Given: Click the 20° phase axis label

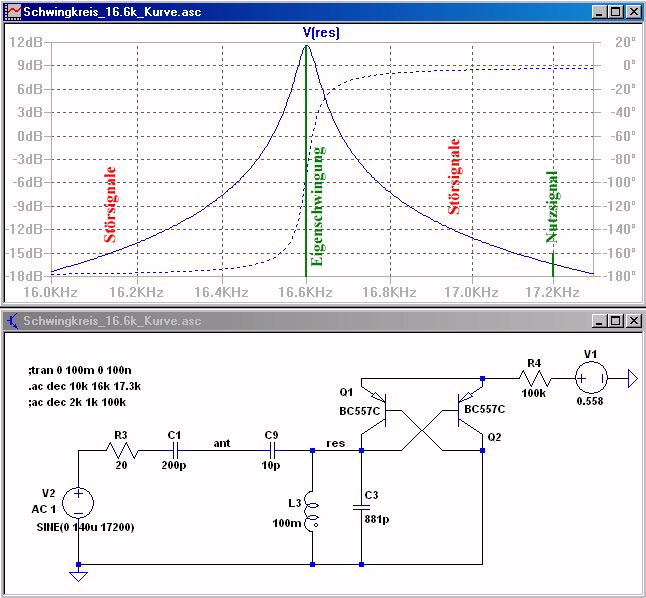Looking at the screenshot, I should [625, 42].
